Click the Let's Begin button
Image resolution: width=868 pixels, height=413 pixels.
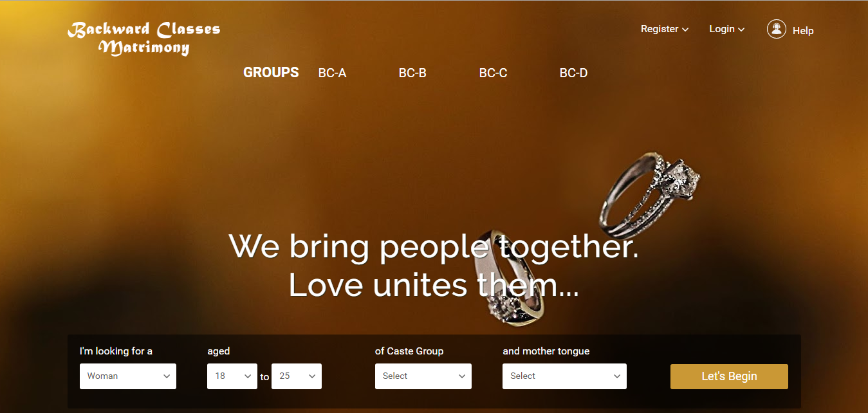(729, 376)
